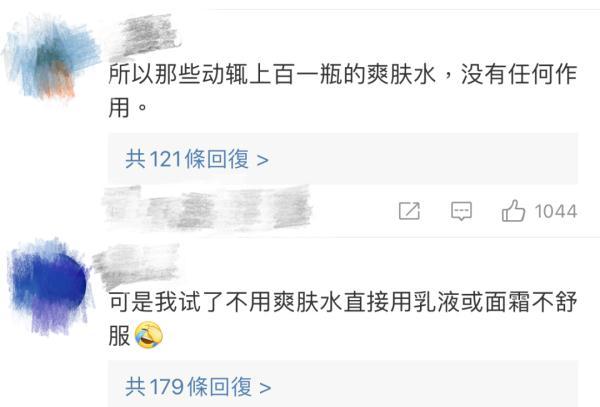The image size is (600, 407).
Task: Select the comment starting with 所以那些动辄上百一瓶
Action: point(343,90)
